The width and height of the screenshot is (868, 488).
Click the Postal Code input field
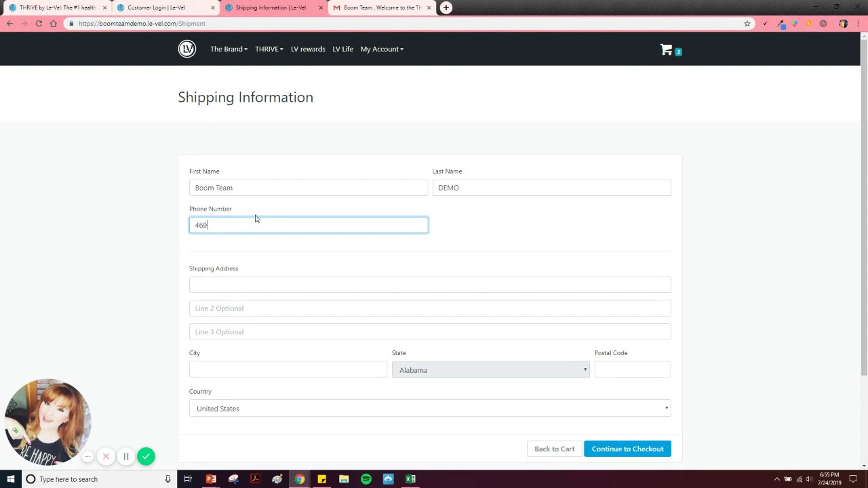tap(633, 369)
